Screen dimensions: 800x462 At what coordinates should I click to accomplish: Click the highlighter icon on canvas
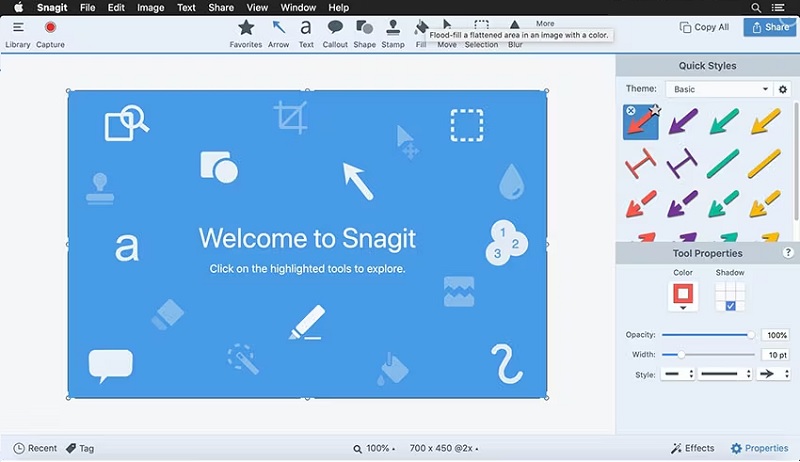point(306,322)
